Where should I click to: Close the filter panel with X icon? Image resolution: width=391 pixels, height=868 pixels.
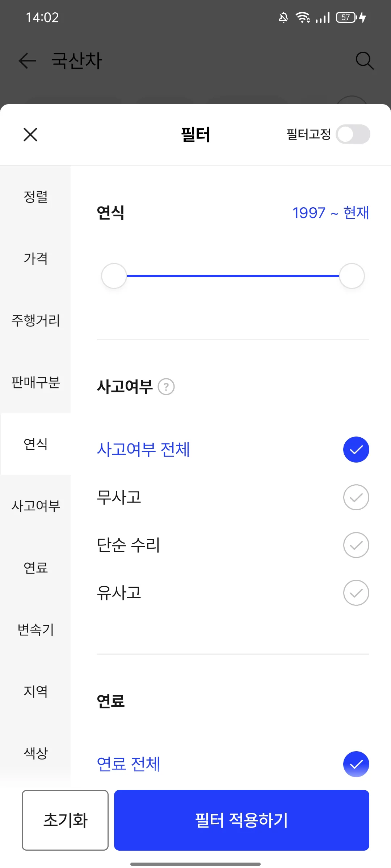click(x=30, y=135)
